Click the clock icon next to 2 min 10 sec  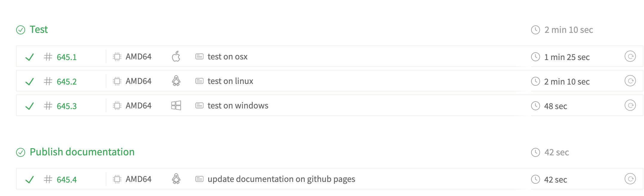click(535, 30)
